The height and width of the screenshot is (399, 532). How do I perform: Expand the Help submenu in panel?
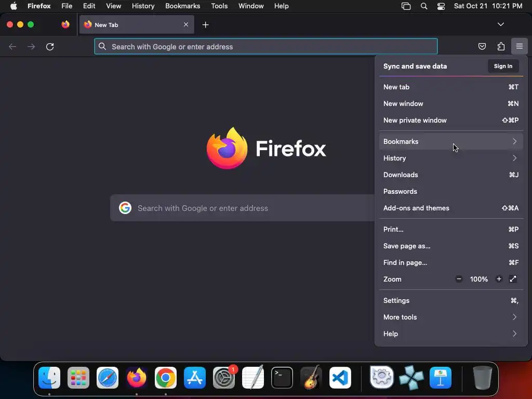451,334
